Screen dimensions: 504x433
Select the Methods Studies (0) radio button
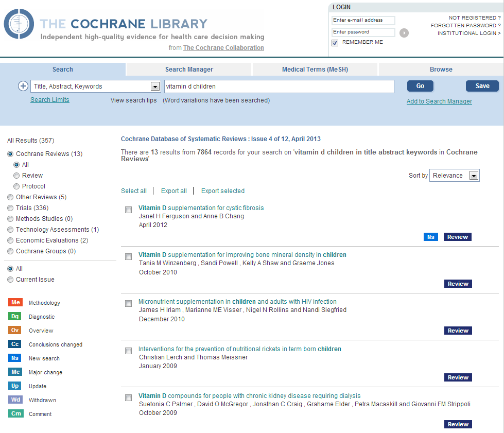point(10,219)
